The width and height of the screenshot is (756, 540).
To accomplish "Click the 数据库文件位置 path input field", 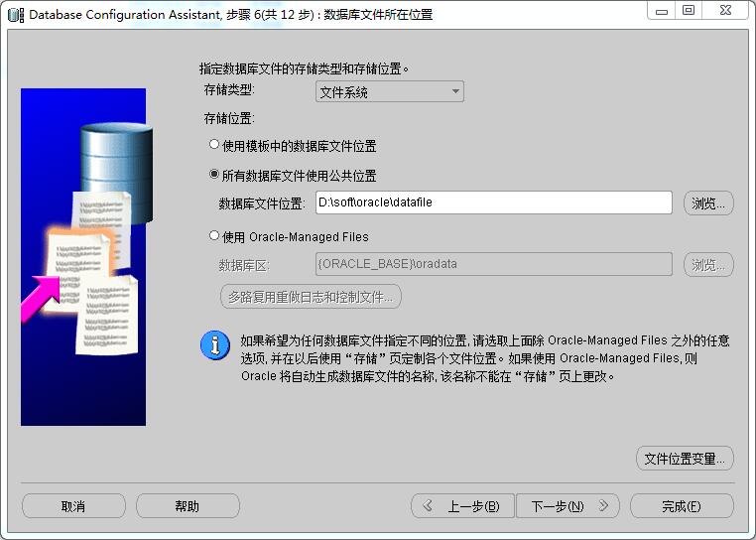I will [494, 202].
